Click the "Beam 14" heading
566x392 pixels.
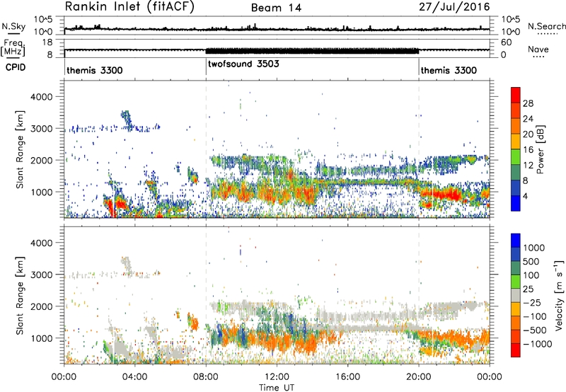point(277,8)
